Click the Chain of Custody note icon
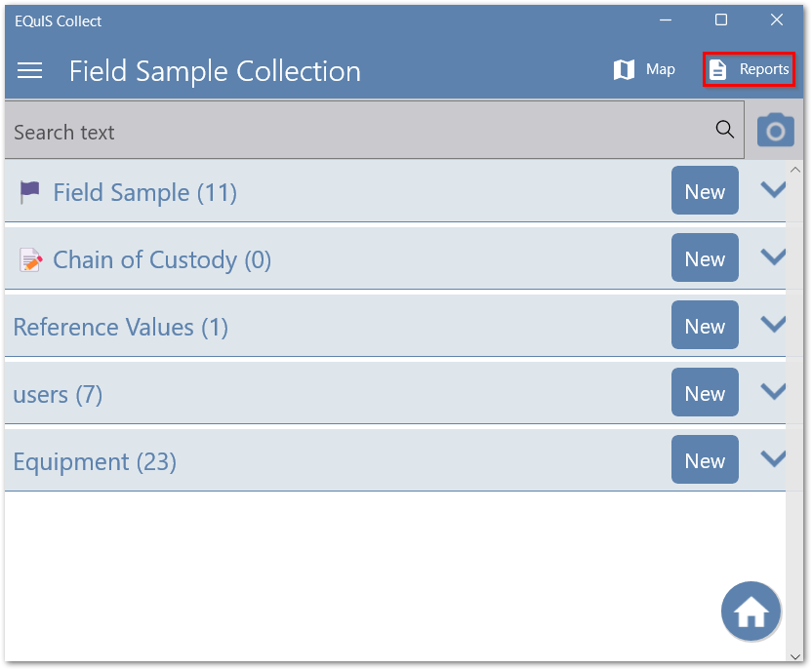 [x=30, y=259]
